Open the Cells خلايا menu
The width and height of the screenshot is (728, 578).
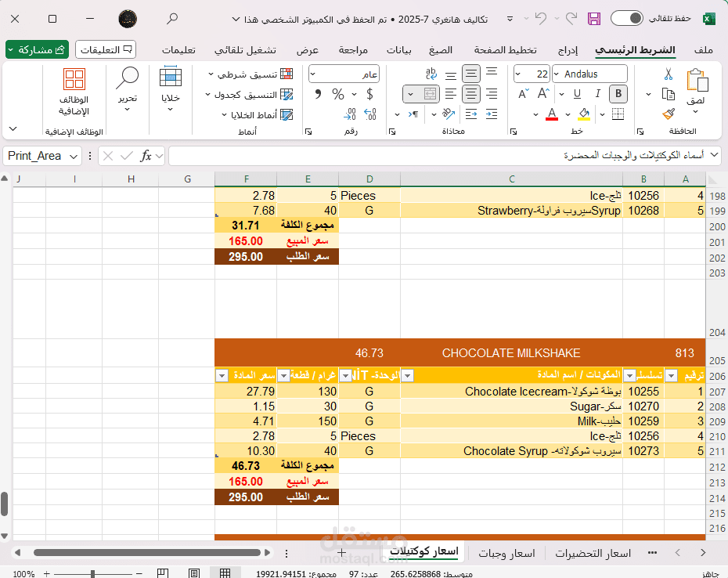[x=170, y=89]
